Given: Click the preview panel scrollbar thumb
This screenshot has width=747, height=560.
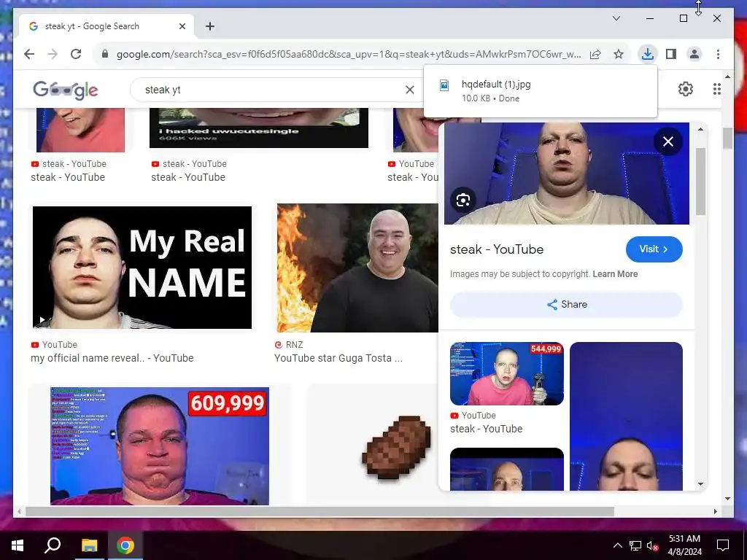Looking at the screenshot, I should [x=700, y=182].
